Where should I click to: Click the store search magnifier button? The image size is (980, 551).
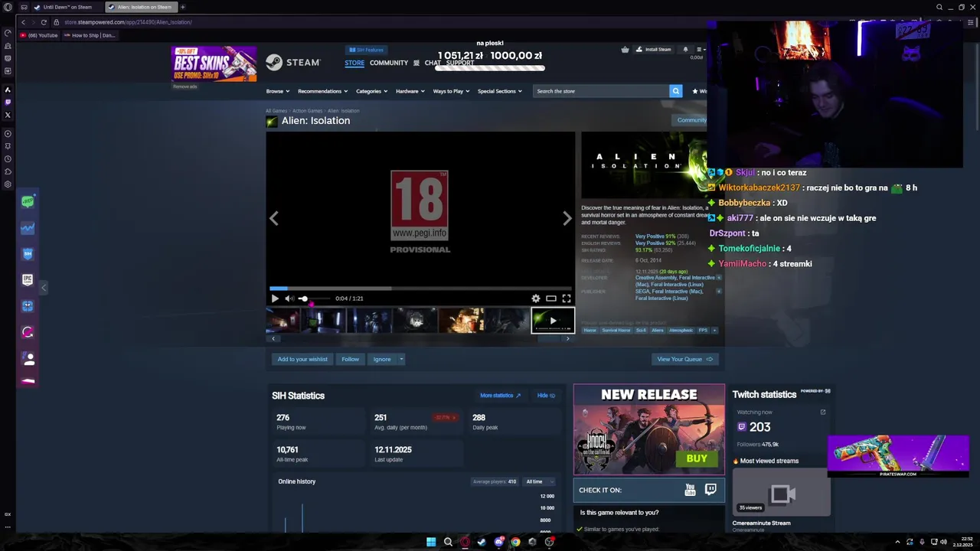pos(675,91)
